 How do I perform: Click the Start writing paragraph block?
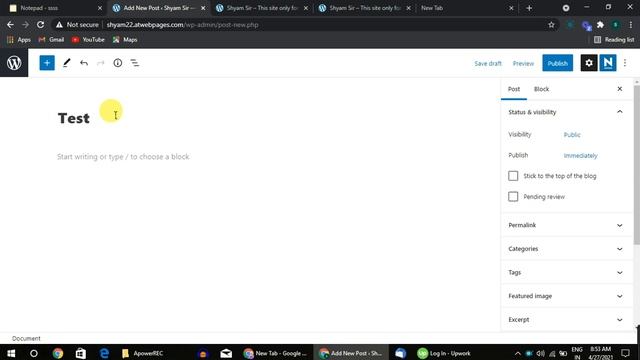pyautogui.click(x=123, y=157)
